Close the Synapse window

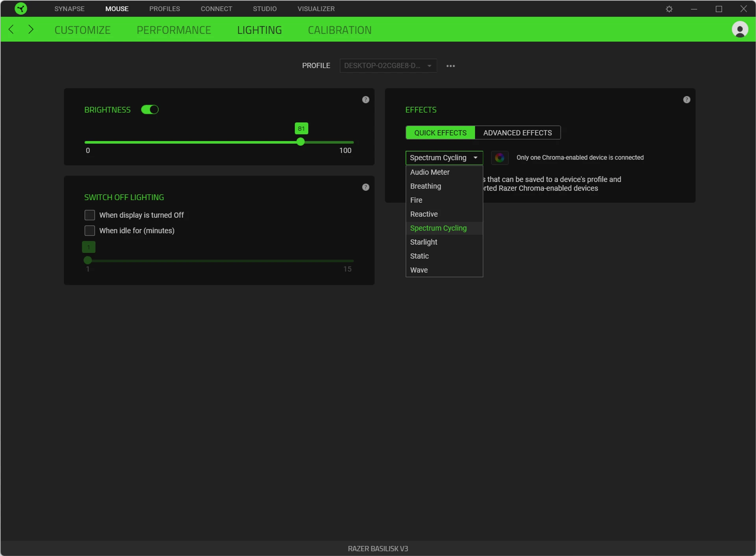743,9
